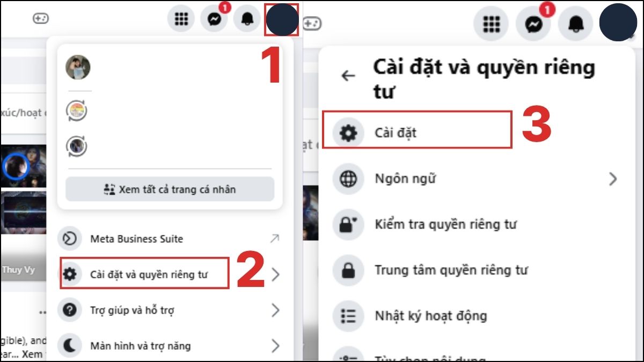Click the Xem tất cả trang cá nhân button
The height and width of the screenshot is (362, 644).
(x=170, y=189)
